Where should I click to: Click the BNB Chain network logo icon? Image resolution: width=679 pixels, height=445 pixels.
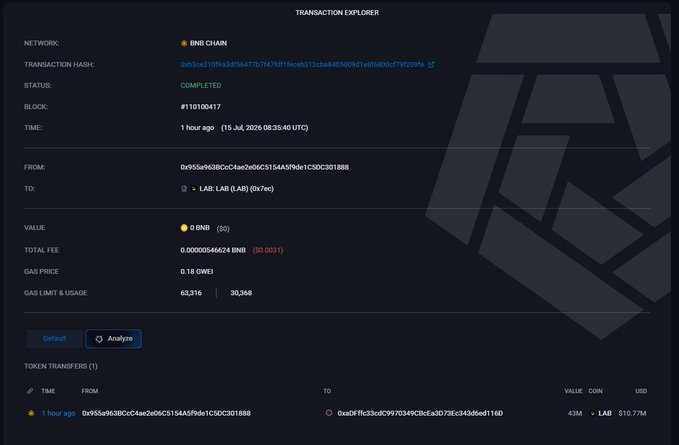coord(184,43)
